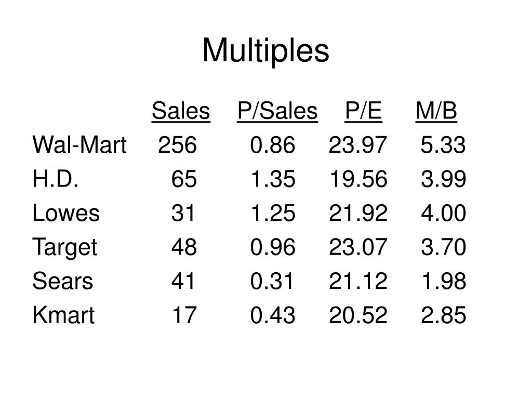Click the Target row label

[x=65, y=248]
